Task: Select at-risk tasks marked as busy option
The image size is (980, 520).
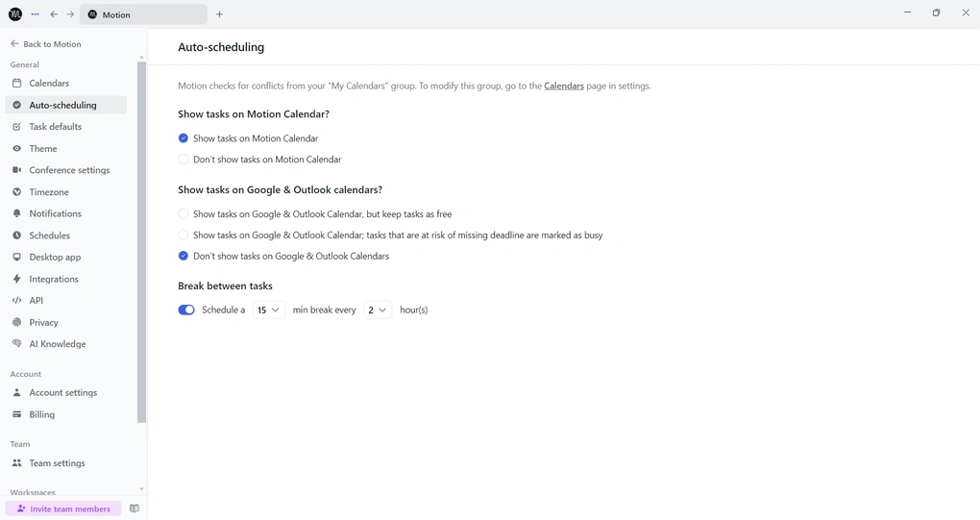Action: click(x=184, y=235)
